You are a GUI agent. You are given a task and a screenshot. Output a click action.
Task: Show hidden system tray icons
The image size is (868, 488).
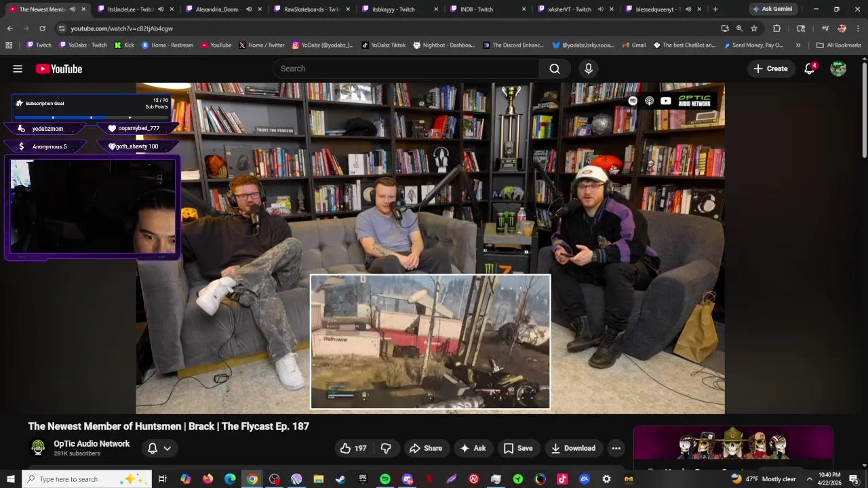point(809,479)
